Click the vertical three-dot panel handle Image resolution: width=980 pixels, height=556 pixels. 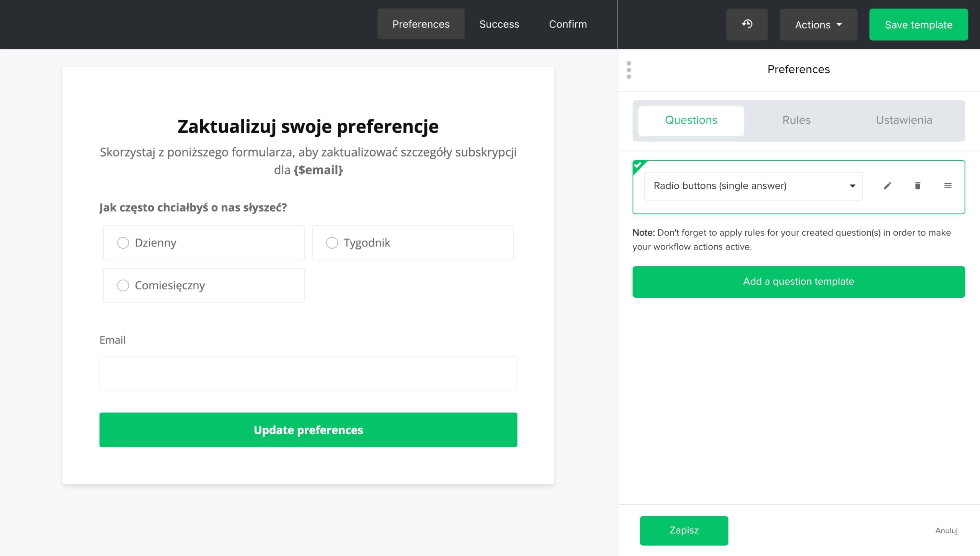click(x=629, y=70)
